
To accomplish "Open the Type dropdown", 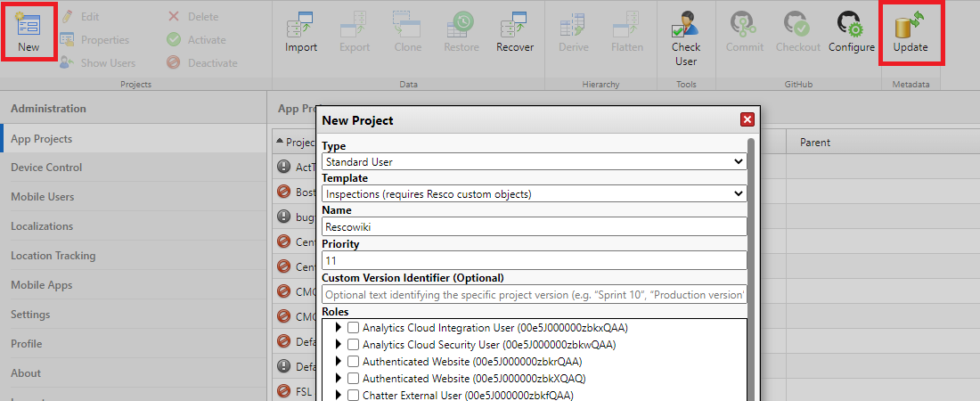I will [535, 161].
